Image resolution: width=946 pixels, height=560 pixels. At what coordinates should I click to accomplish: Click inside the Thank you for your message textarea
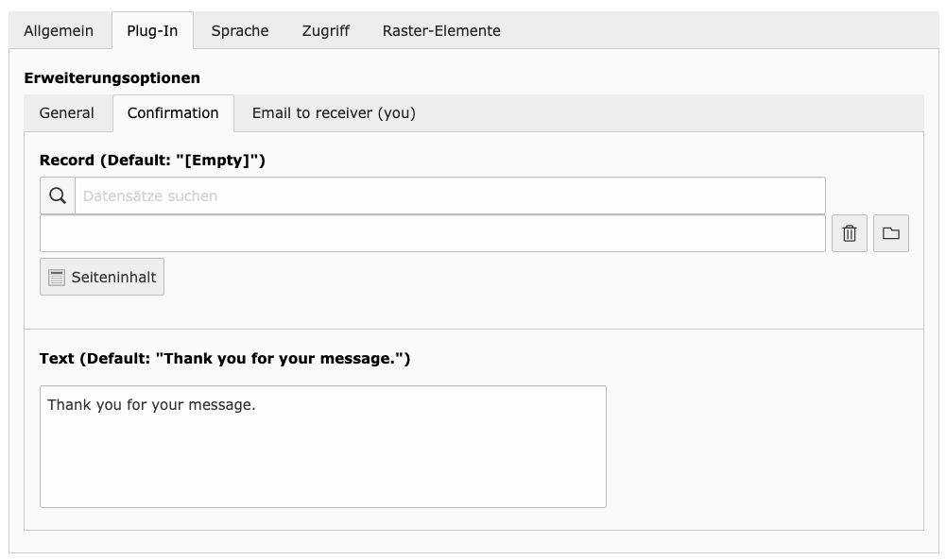coord(321,444)
